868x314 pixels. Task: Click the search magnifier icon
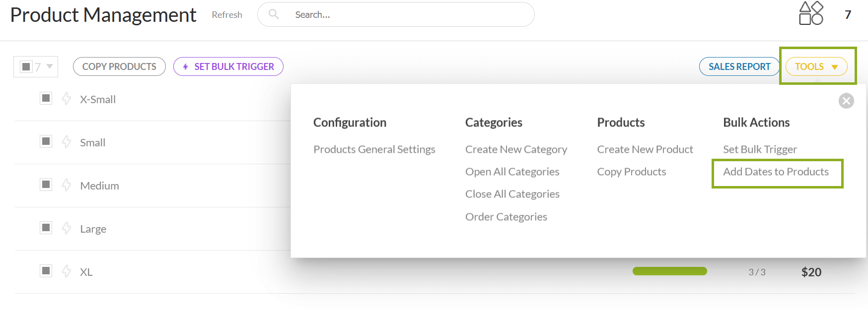click(x=274, y=14)
